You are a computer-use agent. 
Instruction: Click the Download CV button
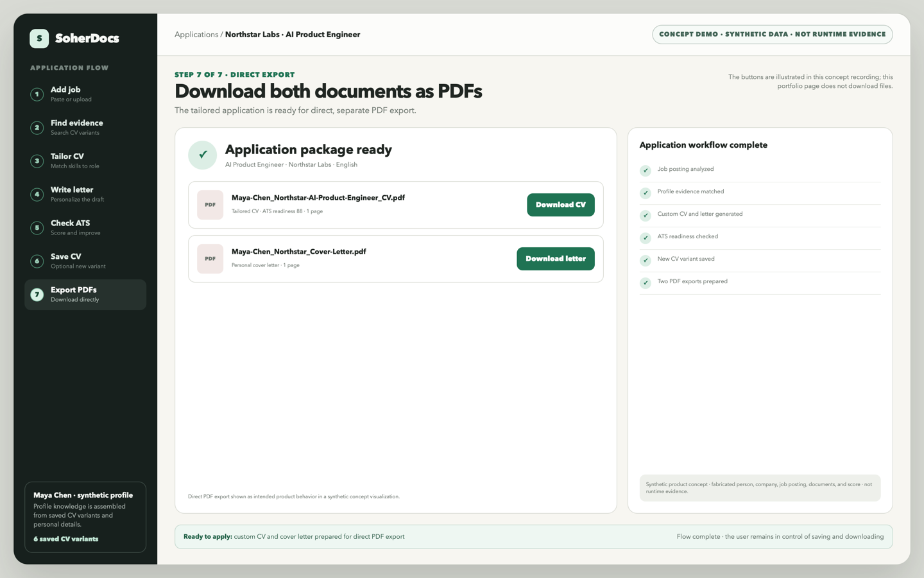pyautogui.click(x=561, y=205)
